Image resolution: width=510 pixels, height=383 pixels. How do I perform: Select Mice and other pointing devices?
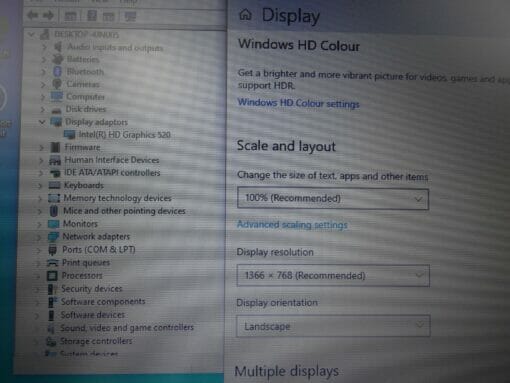pyautogui.click(x=124, y=211)
